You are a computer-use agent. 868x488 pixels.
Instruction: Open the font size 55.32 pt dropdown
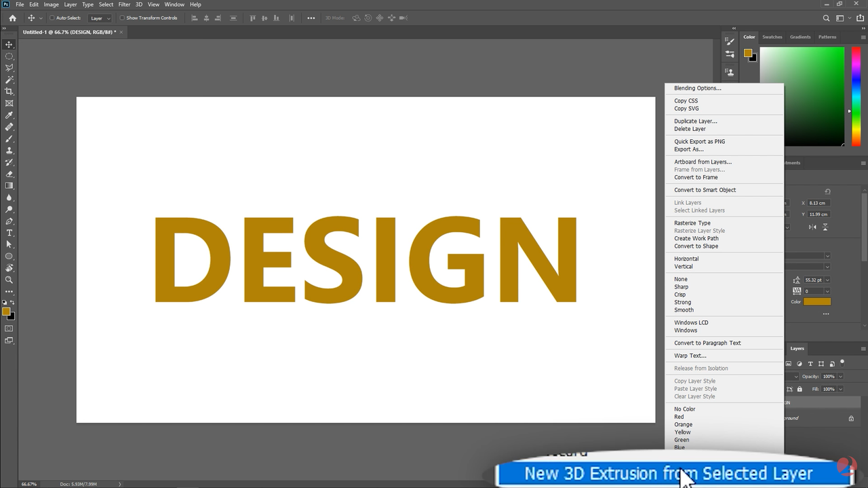click(x=827, y=280)
